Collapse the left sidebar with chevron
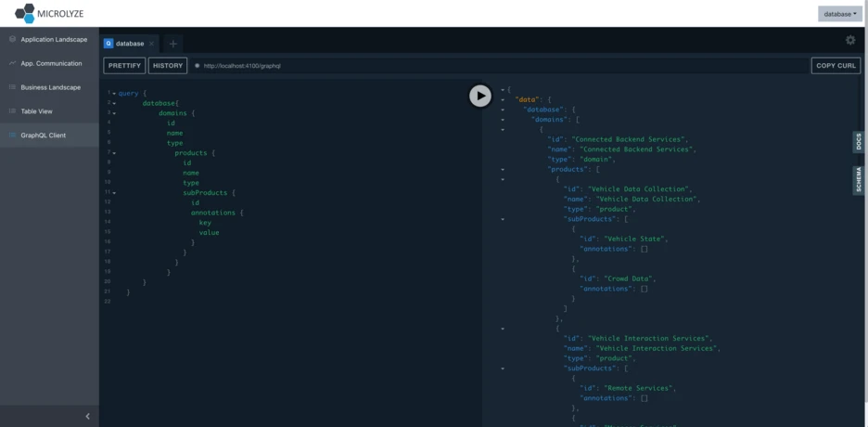 coord(88,416)
